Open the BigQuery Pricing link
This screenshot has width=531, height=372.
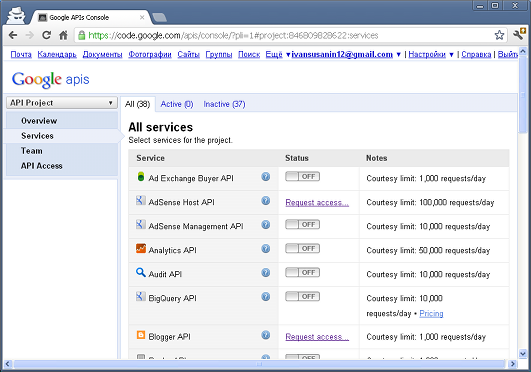pos(431,313)
